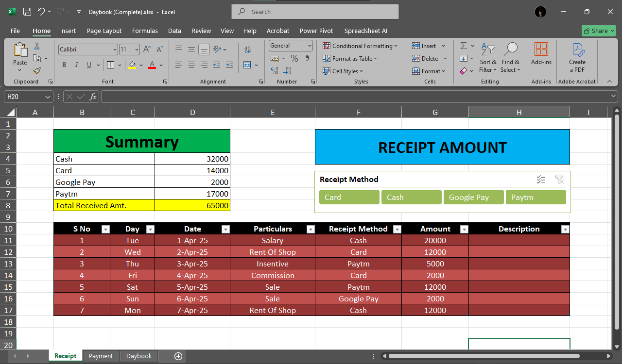Image resolution: width=622 pixels, height=364 pixels.
Task: Click the Cut scissors icon
Action: point(37,46)
